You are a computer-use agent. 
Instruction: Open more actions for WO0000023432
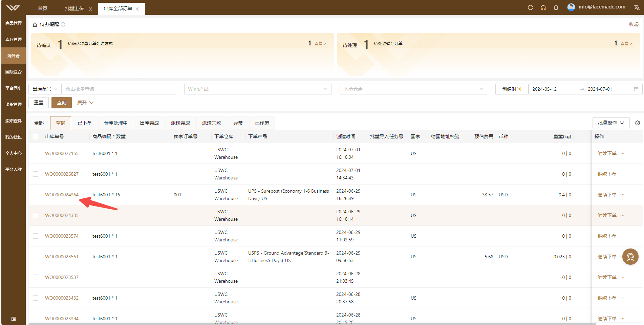click(x=622, y=298)
